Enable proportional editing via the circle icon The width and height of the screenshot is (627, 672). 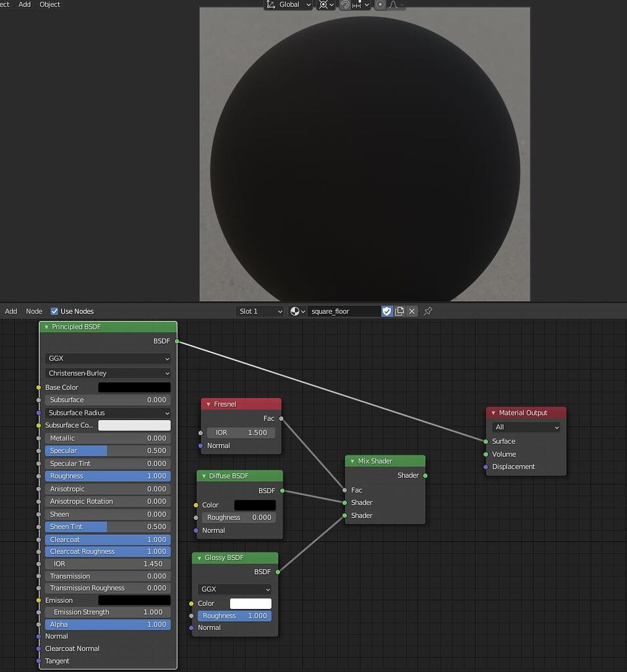tap(380, 5)
